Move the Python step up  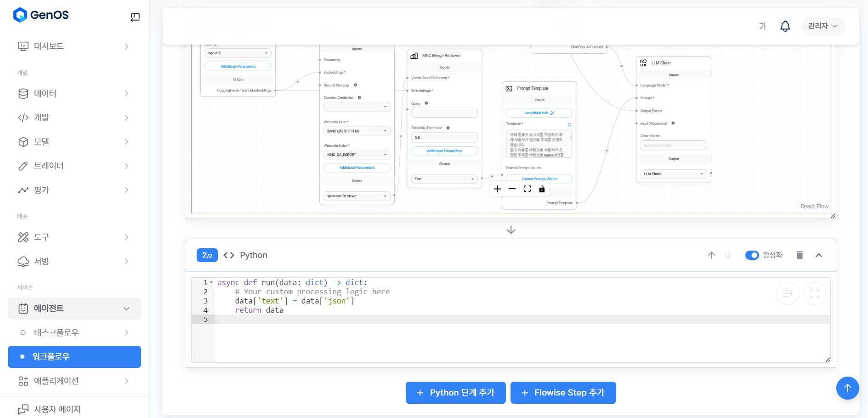tap(711, 255)
